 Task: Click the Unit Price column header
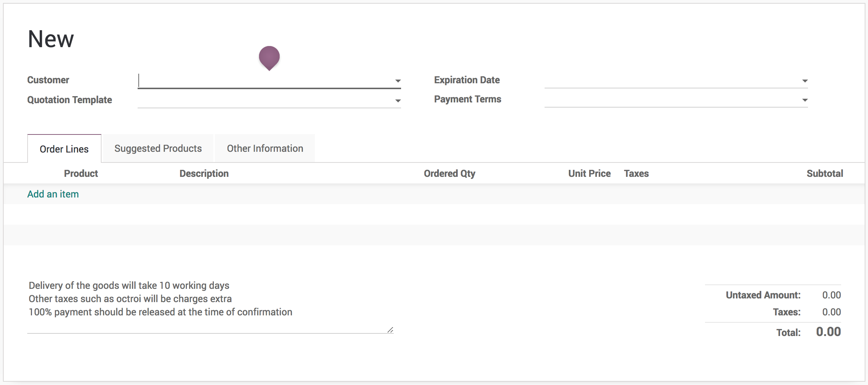(589, 174)
